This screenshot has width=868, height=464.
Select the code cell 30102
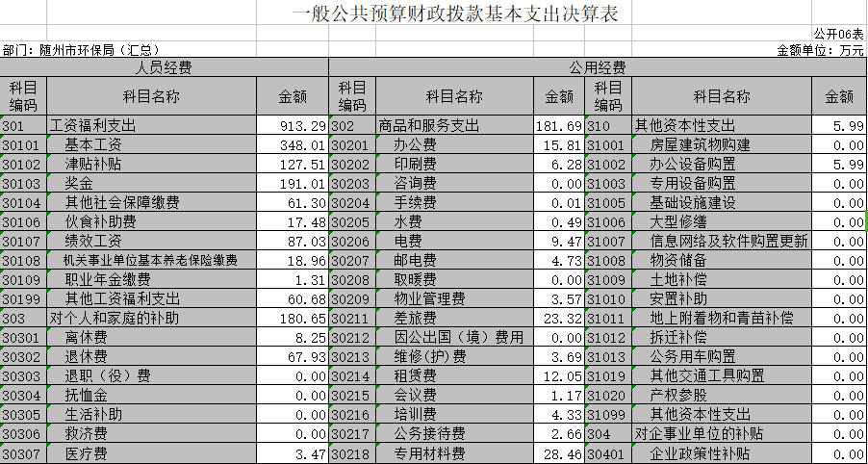pyautogui.click(x=21, y=165)
